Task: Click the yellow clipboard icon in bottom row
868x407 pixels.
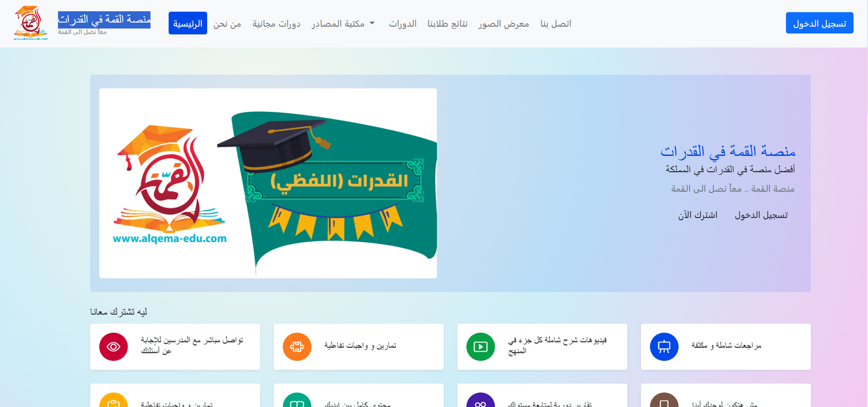Action: (113, 400)
